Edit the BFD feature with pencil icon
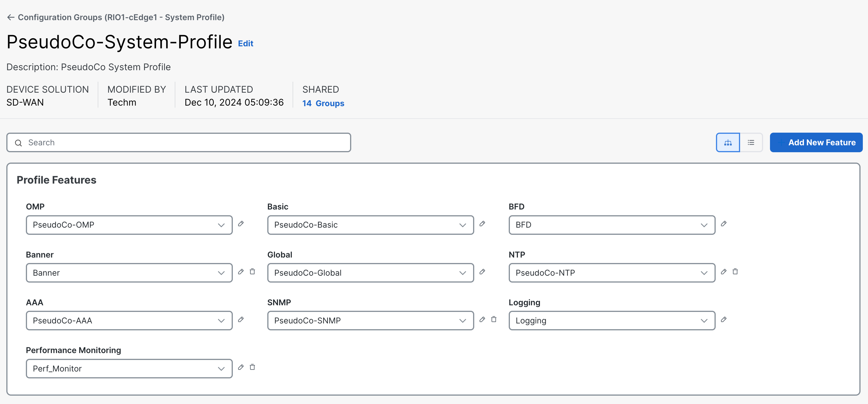This screenshot has height=404, width=868. [x=723, y=224]
